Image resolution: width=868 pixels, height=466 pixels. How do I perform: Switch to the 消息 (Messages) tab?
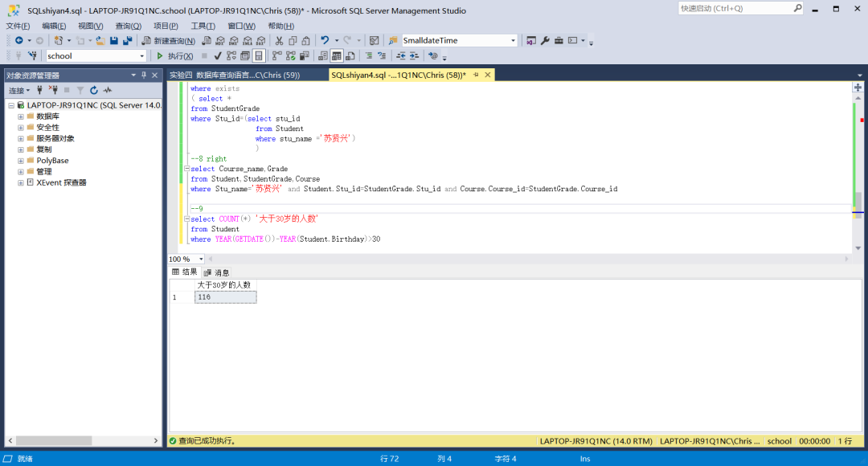(216, 272)
